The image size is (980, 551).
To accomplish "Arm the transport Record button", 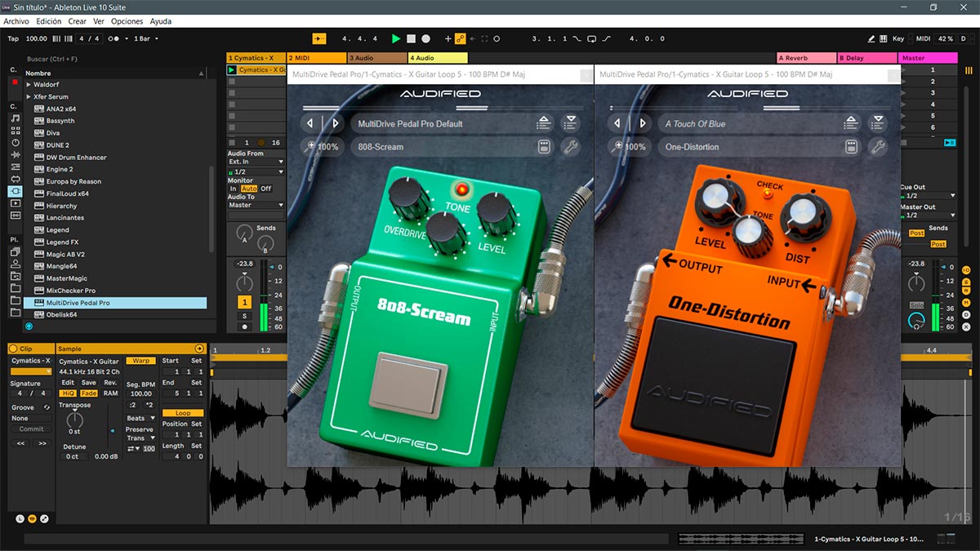I will pyautogui.click(x=425, y=38).
